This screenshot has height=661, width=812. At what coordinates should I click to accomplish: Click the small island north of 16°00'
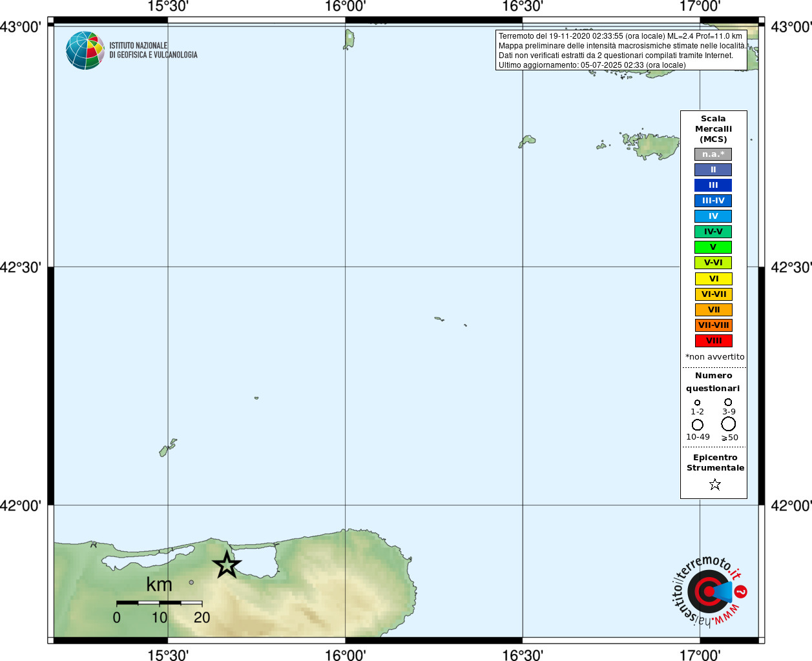point(349,39)
